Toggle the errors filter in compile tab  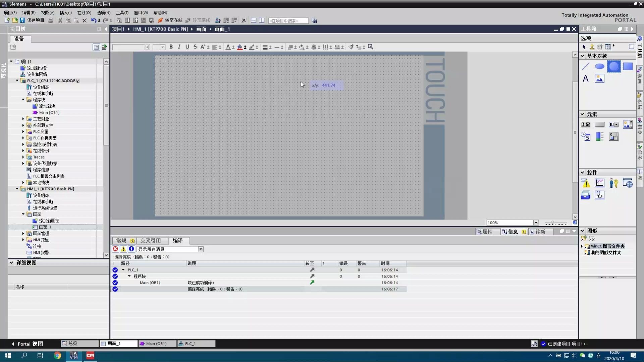tap(115, 249)
